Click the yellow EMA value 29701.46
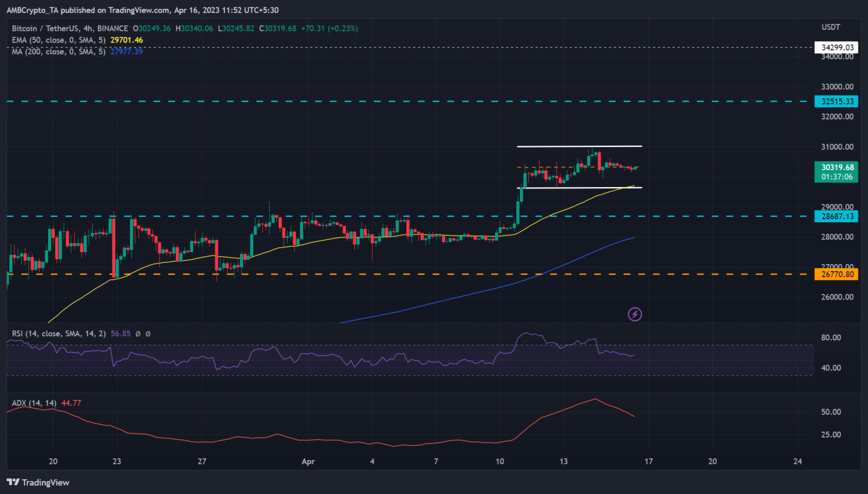 [x=127, y=40]
